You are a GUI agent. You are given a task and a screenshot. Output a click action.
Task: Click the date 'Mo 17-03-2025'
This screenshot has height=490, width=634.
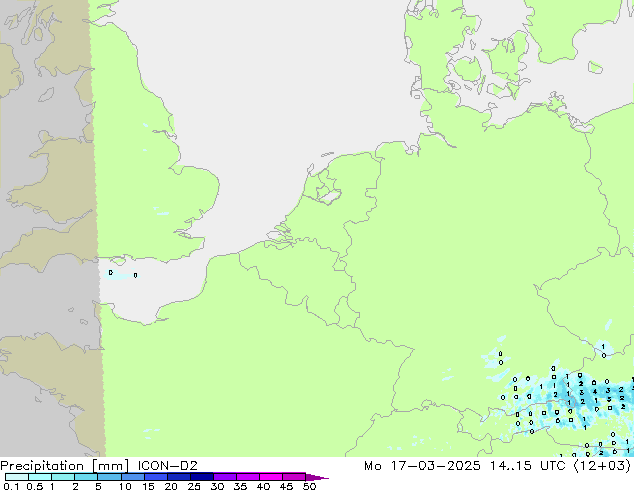(422, 466)
